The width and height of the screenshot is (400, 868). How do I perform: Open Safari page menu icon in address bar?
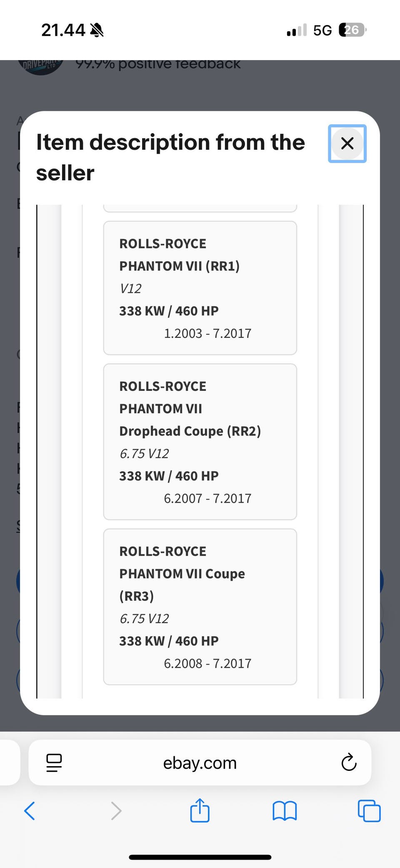[x=54, y=762]
